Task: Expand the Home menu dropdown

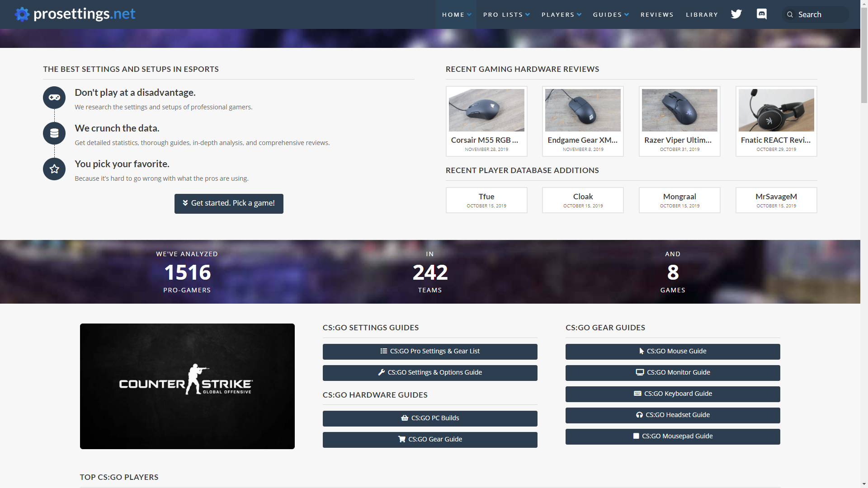Action: click(x=456, y=14)
